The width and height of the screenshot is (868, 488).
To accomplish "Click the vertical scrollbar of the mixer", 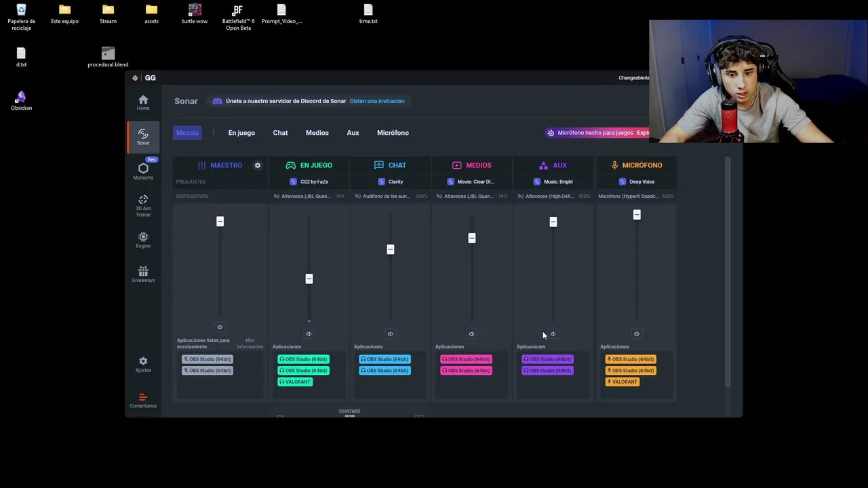I will click(728, 272).
